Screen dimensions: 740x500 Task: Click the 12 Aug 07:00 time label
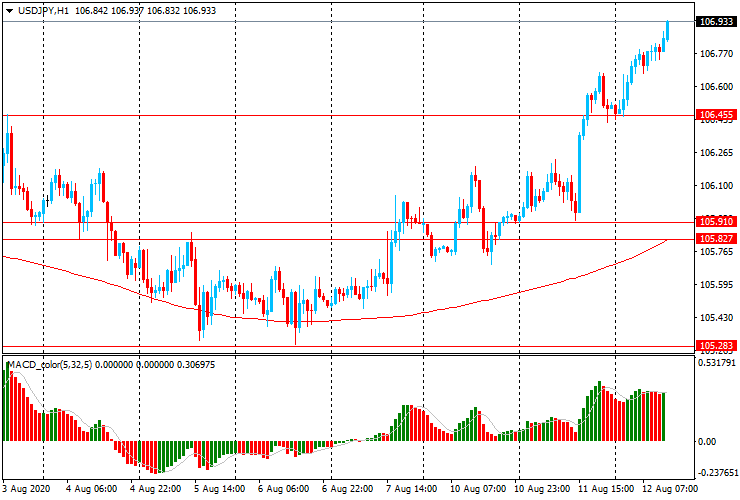[x=670, y=489]
